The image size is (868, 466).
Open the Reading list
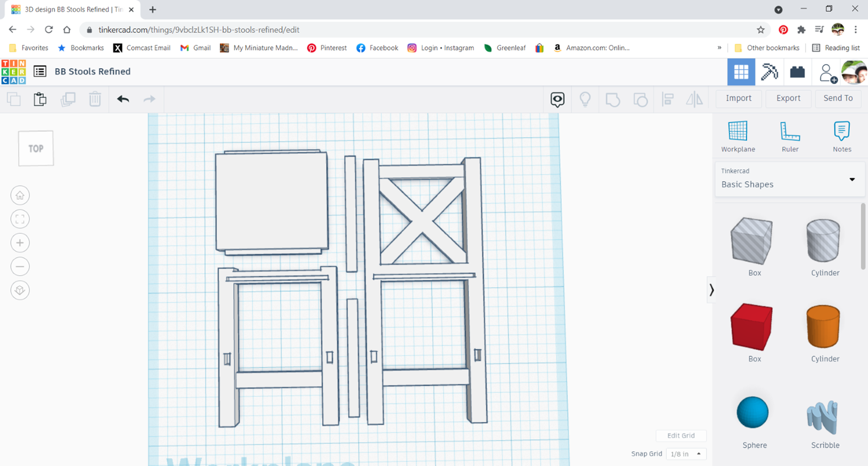(x=836, y=48)
